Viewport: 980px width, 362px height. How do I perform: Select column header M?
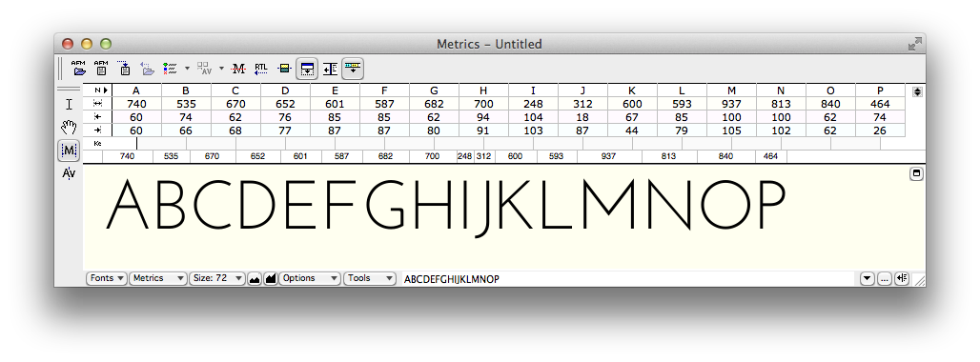click(x=731, y=90)
